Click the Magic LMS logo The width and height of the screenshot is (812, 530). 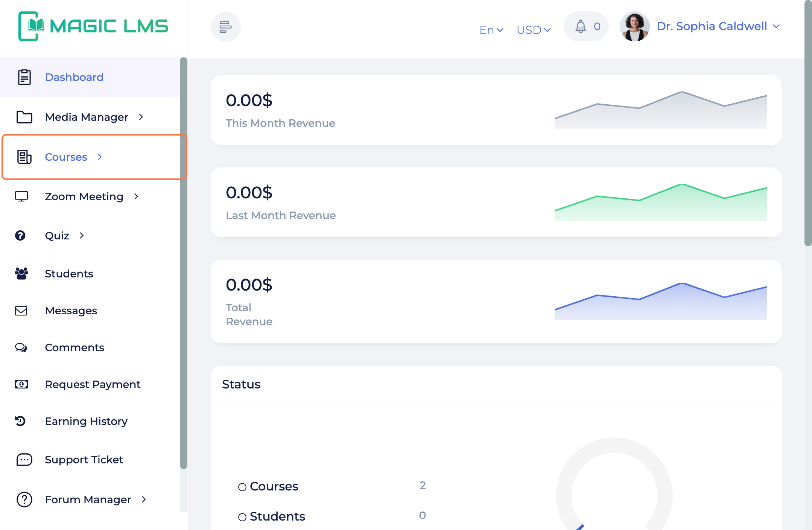pyautogui.click(x=93, y=26)
